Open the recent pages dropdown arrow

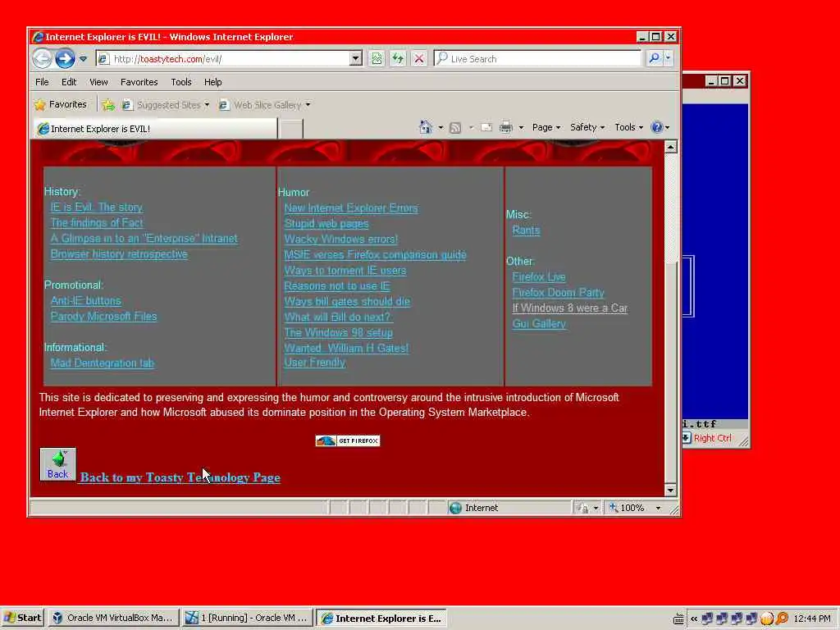pyautogui.click(x=83, y=59)
